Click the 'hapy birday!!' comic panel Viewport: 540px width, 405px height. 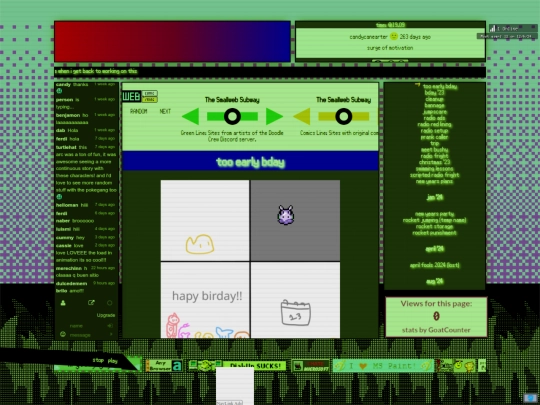[205, 300]
